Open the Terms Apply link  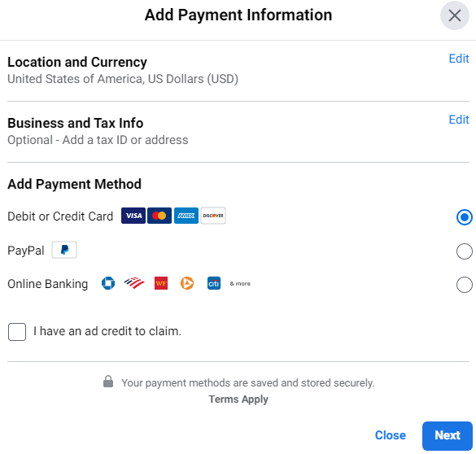tap(238, 399)
